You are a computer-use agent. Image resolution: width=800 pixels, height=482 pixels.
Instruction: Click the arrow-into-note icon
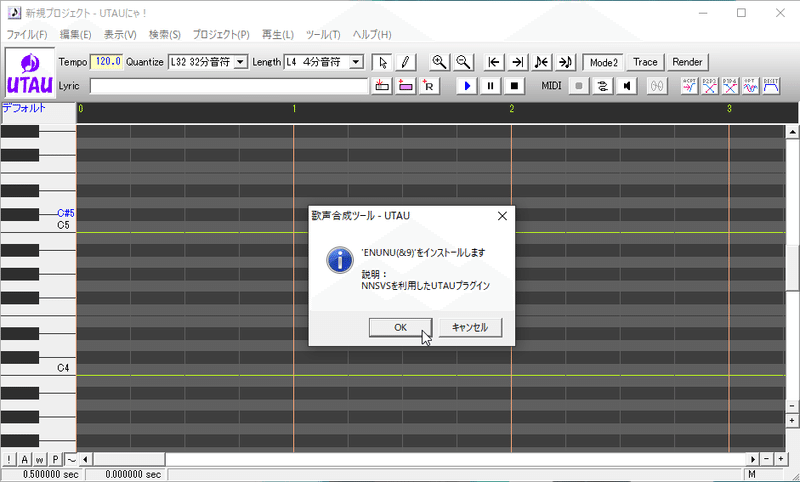(565, 62)
